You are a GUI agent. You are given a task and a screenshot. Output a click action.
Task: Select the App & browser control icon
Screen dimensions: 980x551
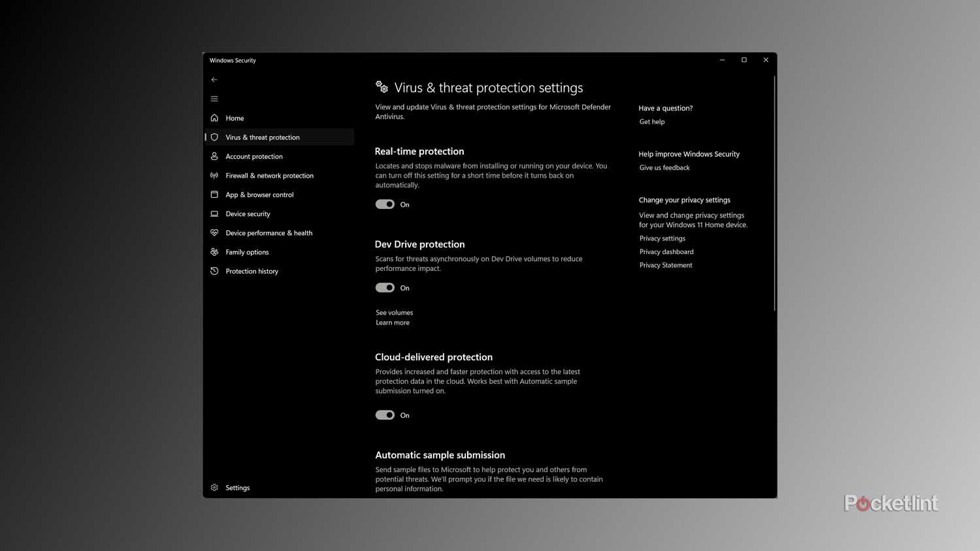tap(214, 194)
